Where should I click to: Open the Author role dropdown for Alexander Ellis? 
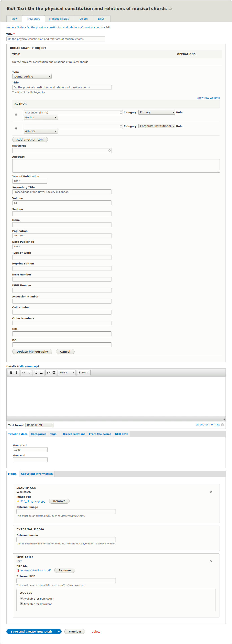coord(40,117)
